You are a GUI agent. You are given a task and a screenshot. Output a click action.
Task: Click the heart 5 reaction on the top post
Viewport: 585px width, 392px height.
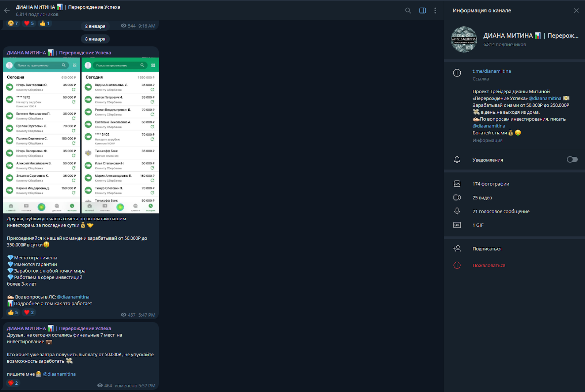click(x=29, y=23)
